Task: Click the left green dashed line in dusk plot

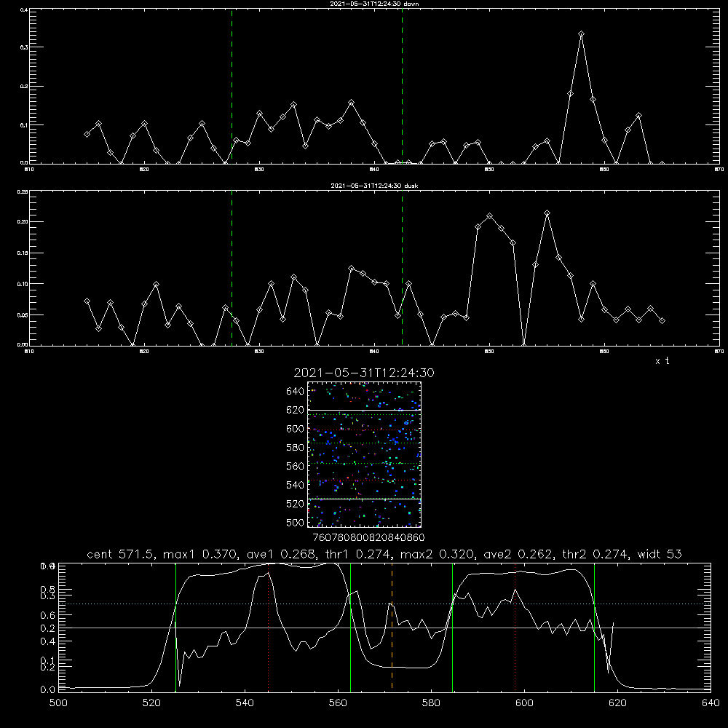Action: pos(232,268)
